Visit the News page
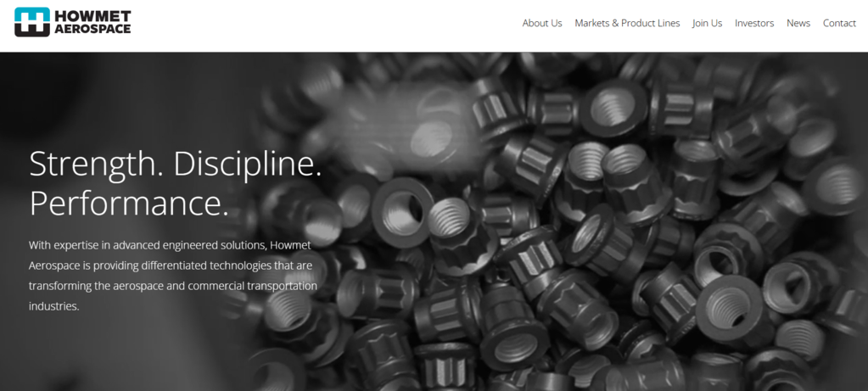This screenshot has width=868, height=391. pos(798,23)
